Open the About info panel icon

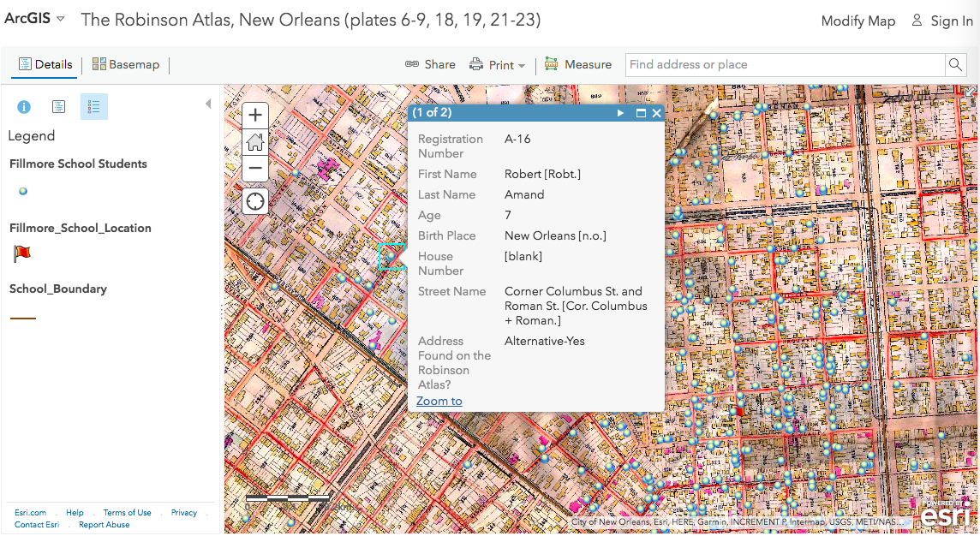(x=24, y=107)
